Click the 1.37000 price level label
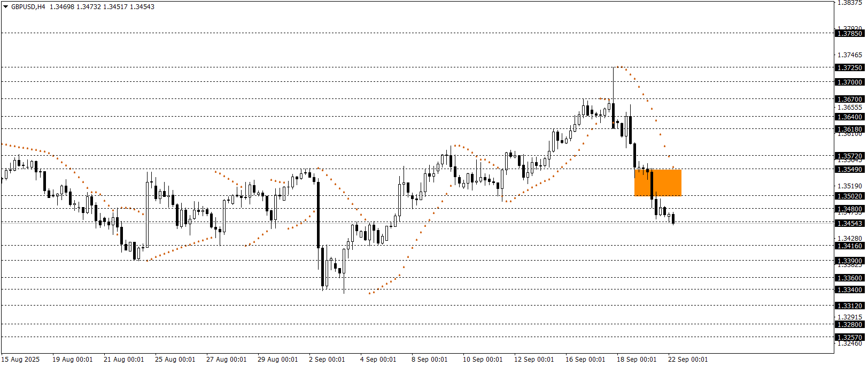Image resolution: width=868 pixels, height=366 pixels. tap(849, 82)
